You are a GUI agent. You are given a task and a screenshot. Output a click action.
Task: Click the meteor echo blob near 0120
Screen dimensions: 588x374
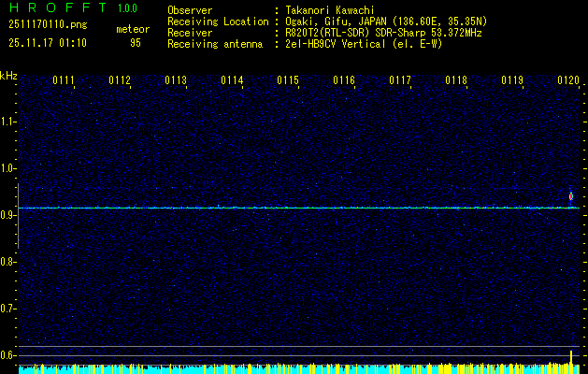(x=571, y=196)
